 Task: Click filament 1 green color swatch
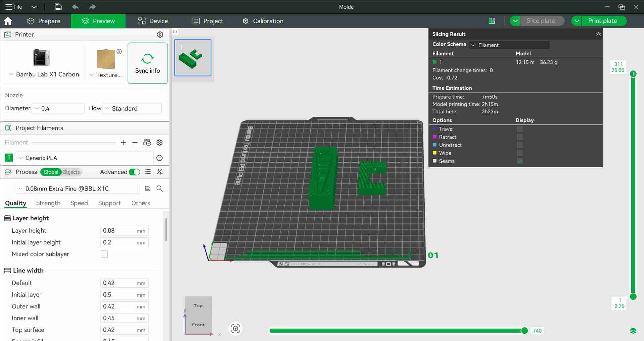tap(9, 158)
